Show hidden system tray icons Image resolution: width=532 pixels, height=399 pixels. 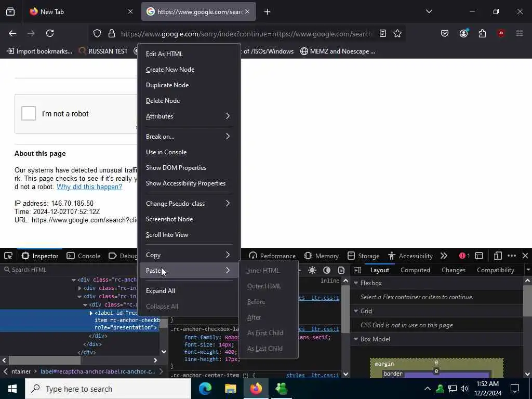point(428,389)
